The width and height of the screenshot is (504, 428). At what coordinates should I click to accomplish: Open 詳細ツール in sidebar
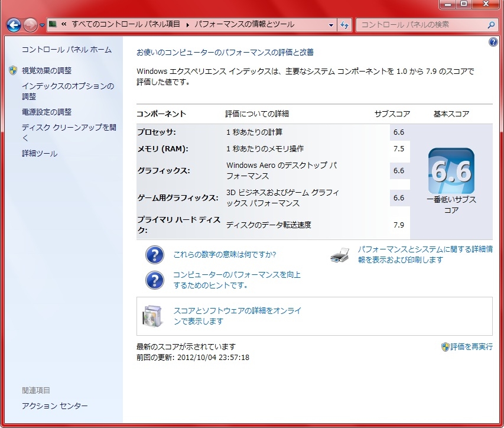[x=40, y=154]
